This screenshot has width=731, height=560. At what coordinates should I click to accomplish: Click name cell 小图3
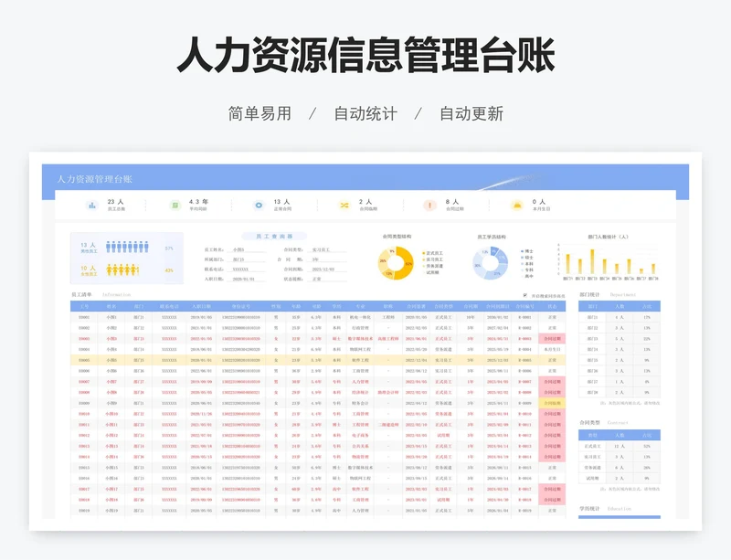[111, 339]
